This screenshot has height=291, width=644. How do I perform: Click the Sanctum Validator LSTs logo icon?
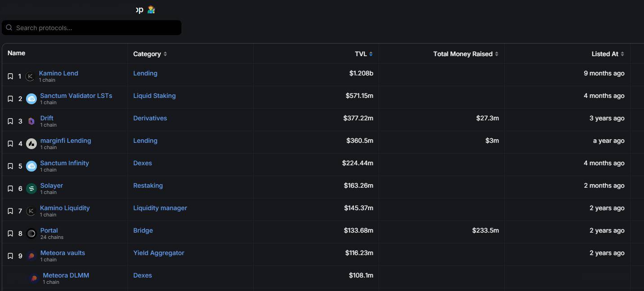[31, 99]
